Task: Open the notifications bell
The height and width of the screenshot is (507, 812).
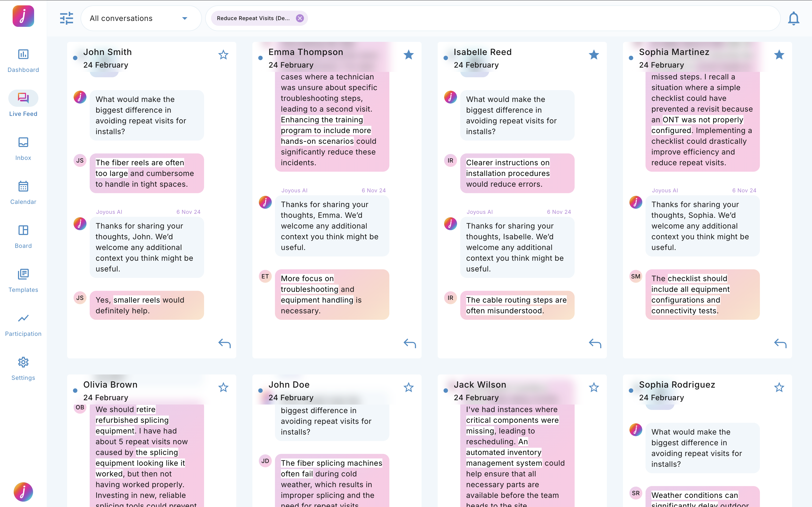Action: point(793,19)
